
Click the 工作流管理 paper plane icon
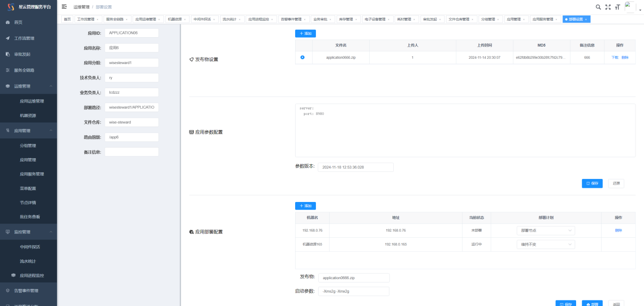pyautogui.click(x=8, y=38)
